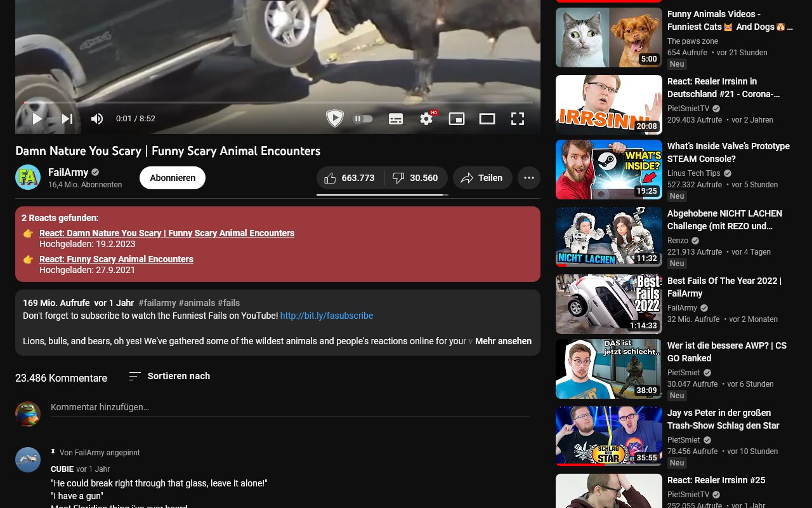Open 'React: Damn Nature You Scary' link
This screenshot has width=812, height=508.
(167, 233)
